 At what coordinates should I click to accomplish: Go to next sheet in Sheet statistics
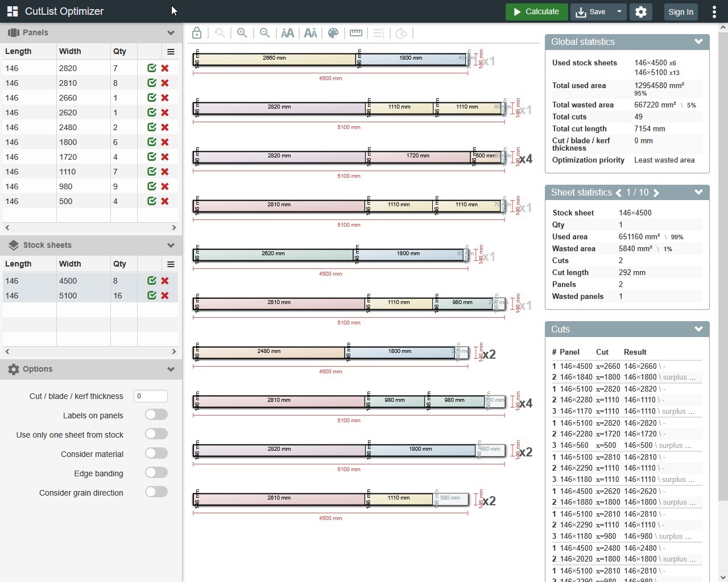656,193
